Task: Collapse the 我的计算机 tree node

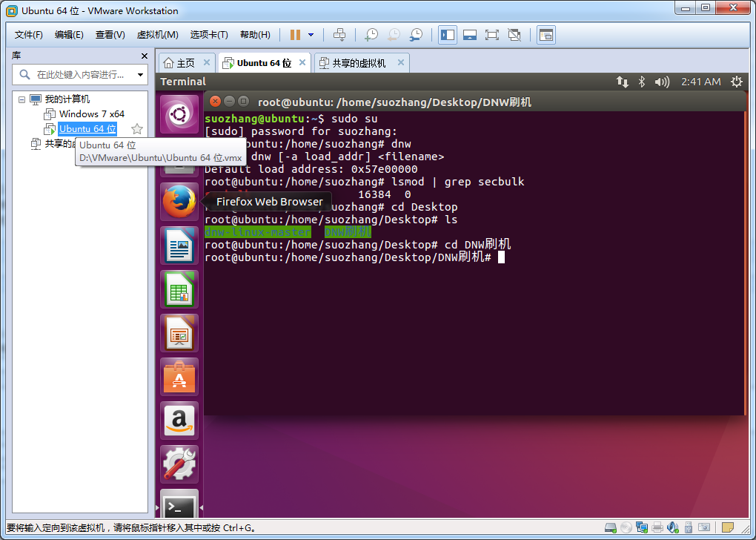Action: point(21,99)
